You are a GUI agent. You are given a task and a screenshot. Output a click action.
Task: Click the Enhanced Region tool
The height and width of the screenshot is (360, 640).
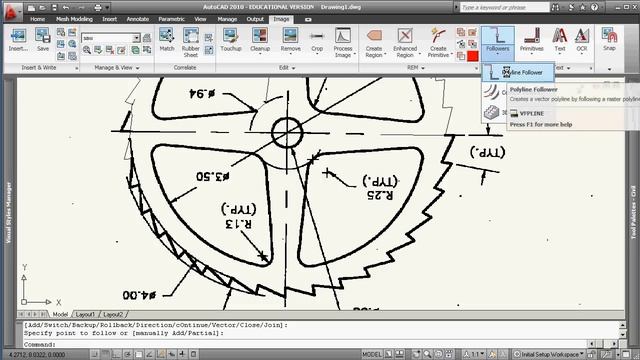click(405, 42)
